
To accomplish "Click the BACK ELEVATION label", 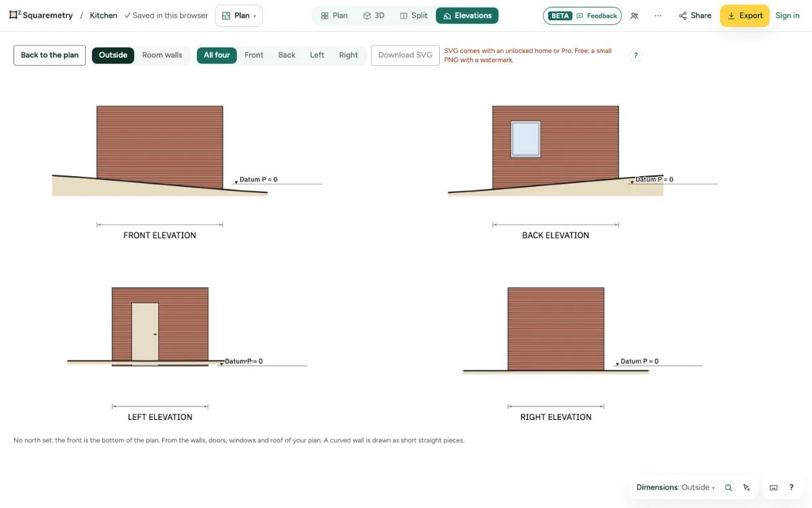I will click(x=556, y=236).
